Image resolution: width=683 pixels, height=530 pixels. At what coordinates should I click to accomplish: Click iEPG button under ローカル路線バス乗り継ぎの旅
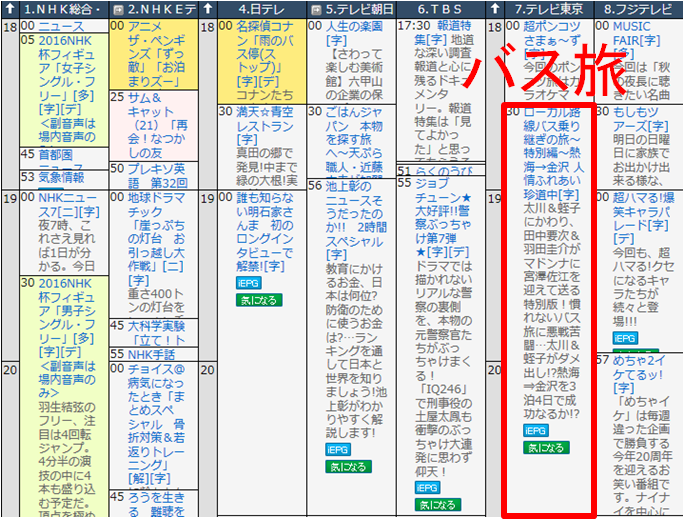(536, 431)
